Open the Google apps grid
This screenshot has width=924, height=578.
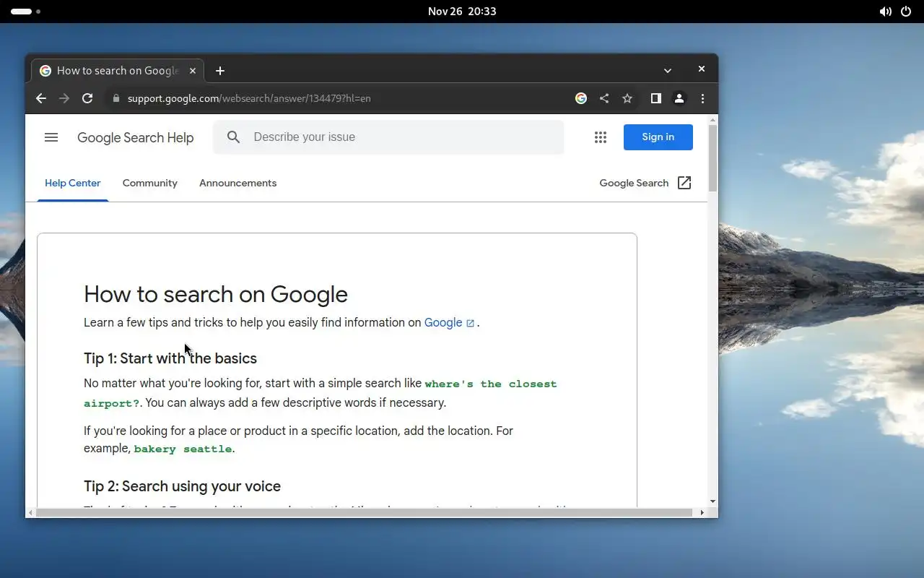[601, 137]
